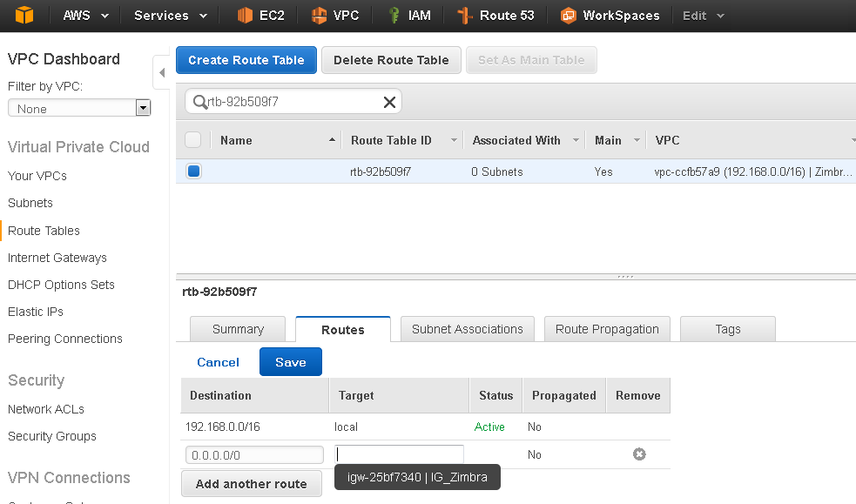856x504 pixels.
Task: Open the AWS dropdown menu
Action: 85,16
